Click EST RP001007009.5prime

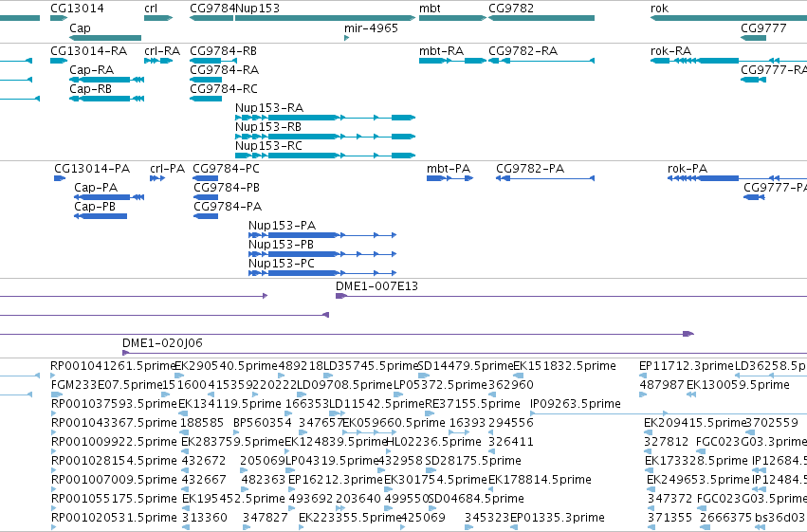pyautogui.click(x=114, y=480)
